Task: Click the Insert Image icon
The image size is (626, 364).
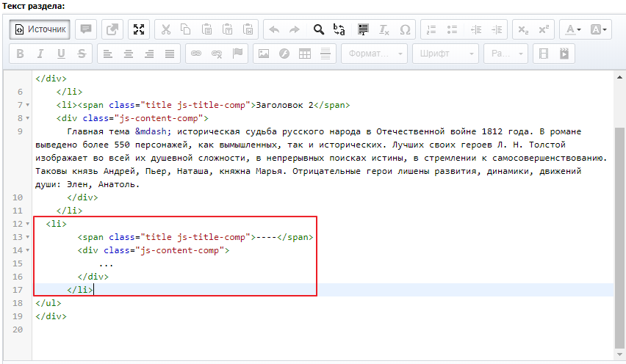Action: point(263,54)
